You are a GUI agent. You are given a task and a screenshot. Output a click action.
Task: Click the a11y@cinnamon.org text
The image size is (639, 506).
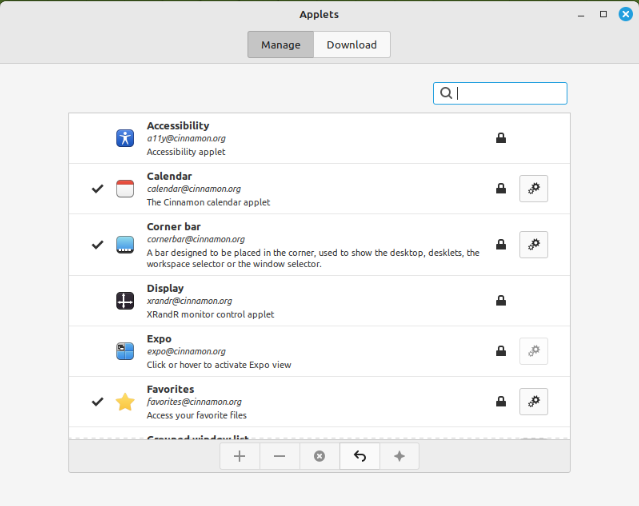point(186,139)
